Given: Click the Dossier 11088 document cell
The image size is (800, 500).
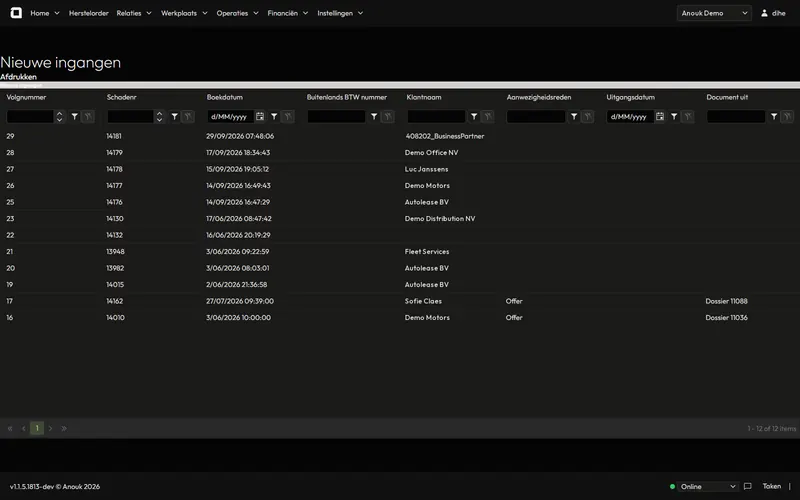Looking at the screenshot, I should pos(727,301).
